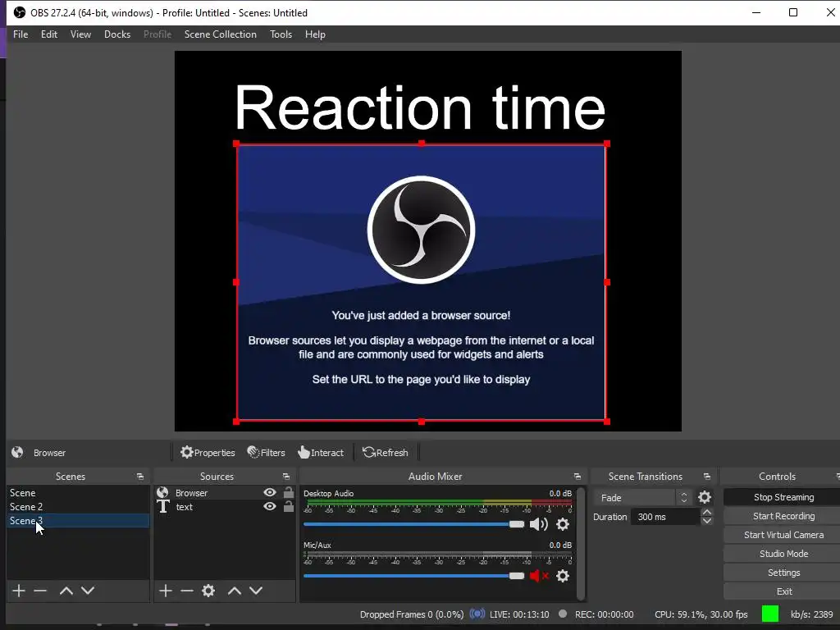The height and width of the screenshot is (630, 840).
Task: Click the green connection status indicator
Action: (769, 614)
